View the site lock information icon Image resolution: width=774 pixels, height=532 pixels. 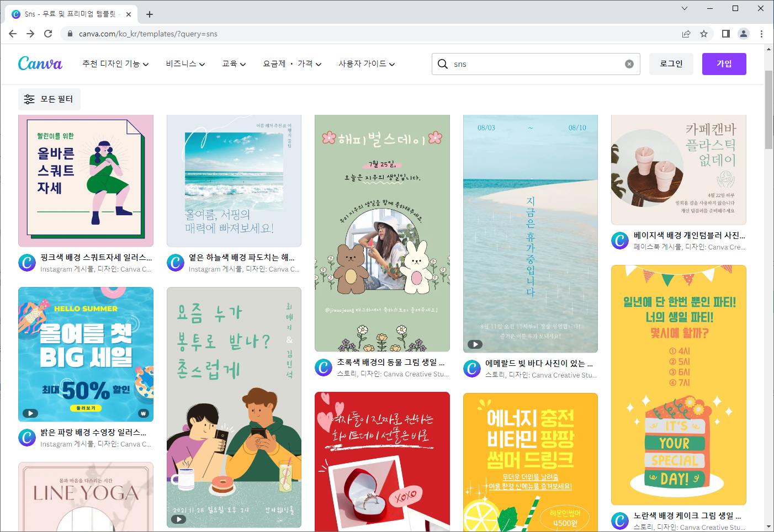click(x=70, y=34)
